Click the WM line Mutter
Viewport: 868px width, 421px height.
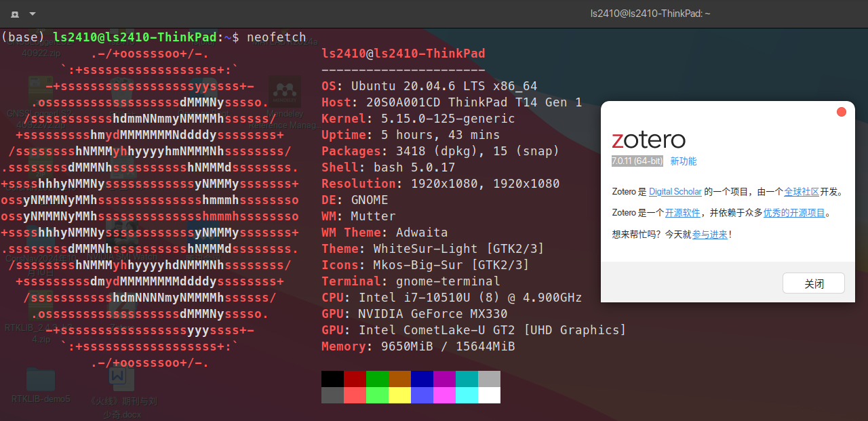point(359,216)
